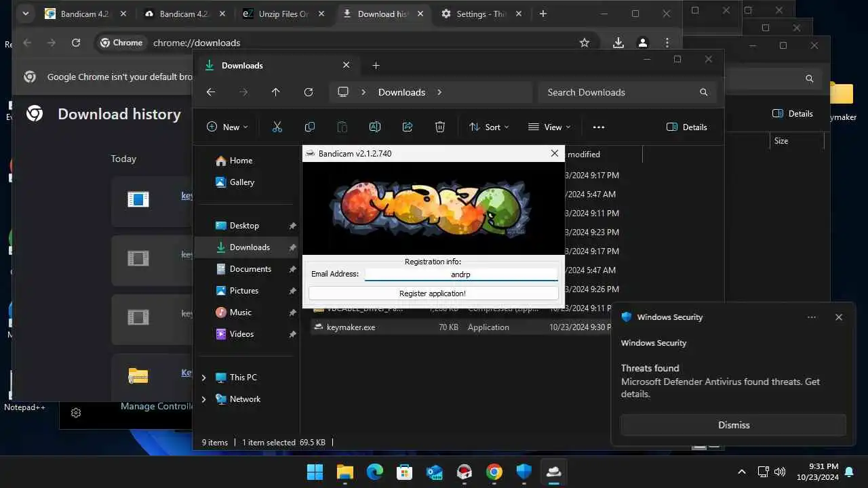This screenshot has height=488, width=868.
Task: Open notification options in Windows Security toast
Action: [812, 317]
